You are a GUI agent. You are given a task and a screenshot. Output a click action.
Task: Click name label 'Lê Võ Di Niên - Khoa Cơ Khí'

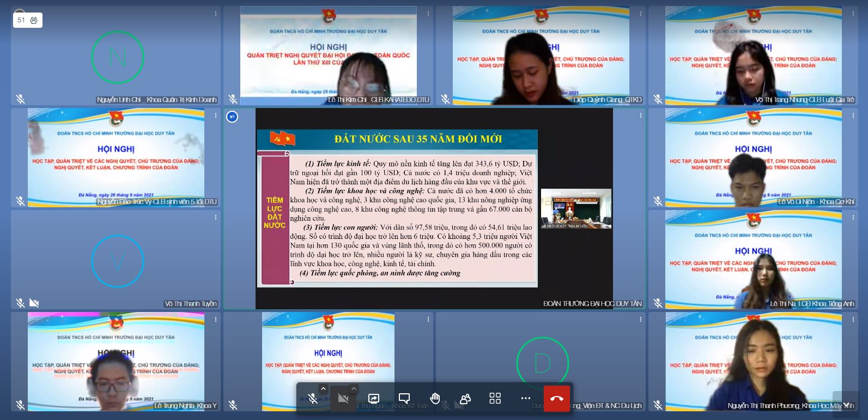coord(816,202)
